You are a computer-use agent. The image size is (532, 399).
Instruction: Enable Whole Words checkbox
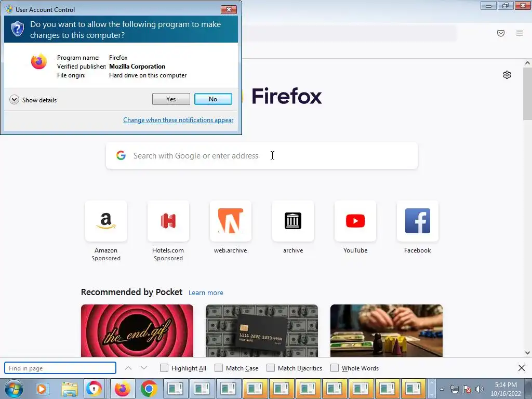335,368
